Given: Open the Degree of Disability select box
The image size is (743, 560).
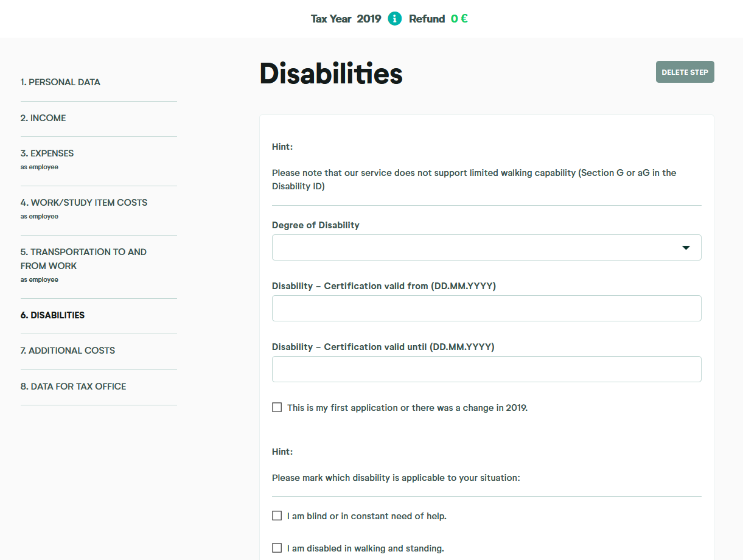Looking at the screenshot, I should [475, 248].
